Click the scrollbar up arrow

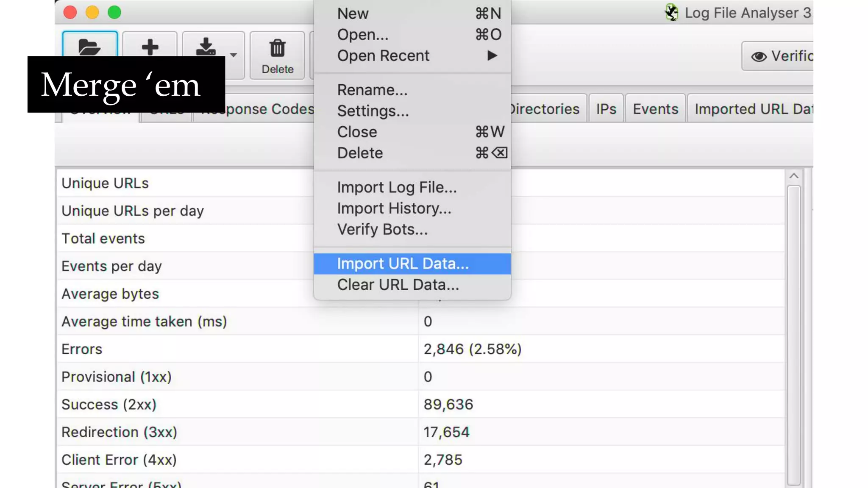794,176
